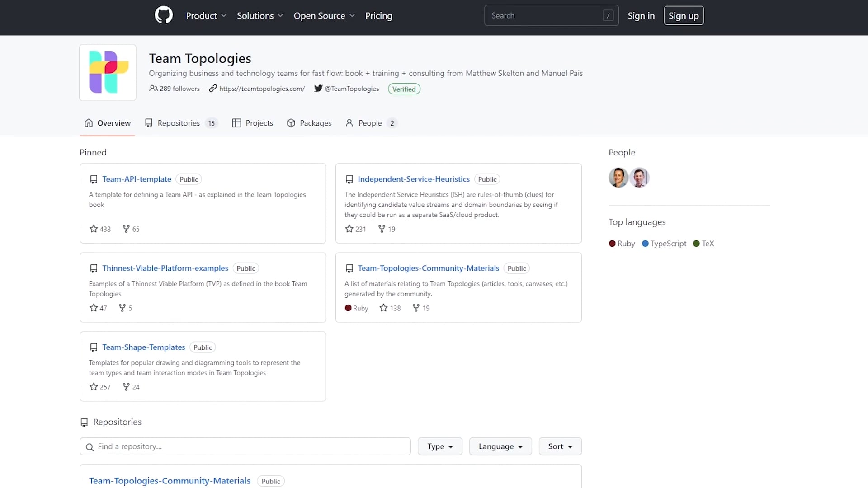Image resolution: width=868 pixels, height=488 pixels.
Task: Open the teamtopologies.com website link
Action: click(262, 89)
